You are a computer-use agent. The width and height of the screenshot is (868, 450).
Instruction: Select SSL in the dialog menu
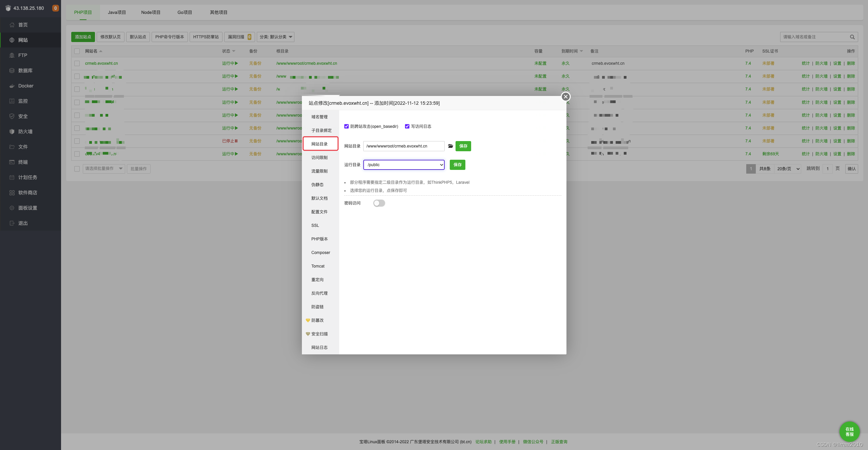coord(320,226)
